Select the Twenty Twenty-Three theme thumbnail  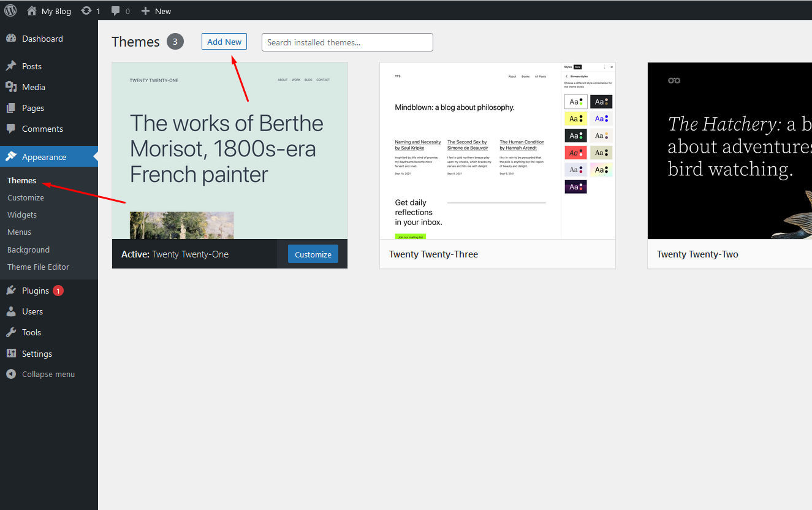click(x=497, y=151)
